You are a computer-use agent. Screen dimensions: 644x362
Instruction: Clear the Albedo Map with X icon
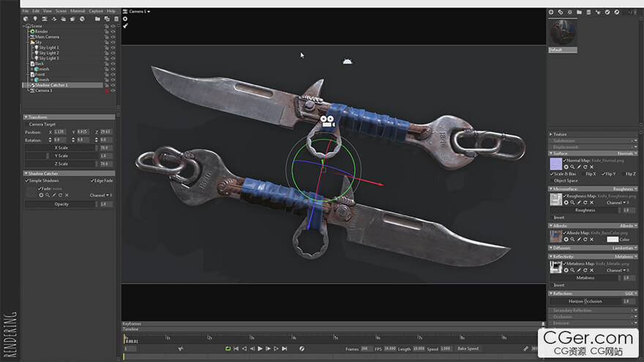pos(592,239)
